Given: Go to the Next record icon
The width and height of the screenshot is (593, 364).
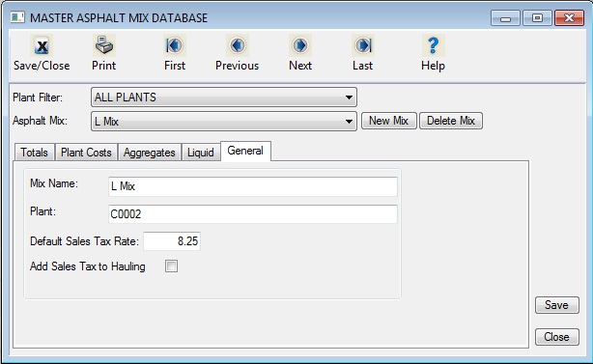Looking at the screenshot, I should (300, 45).
